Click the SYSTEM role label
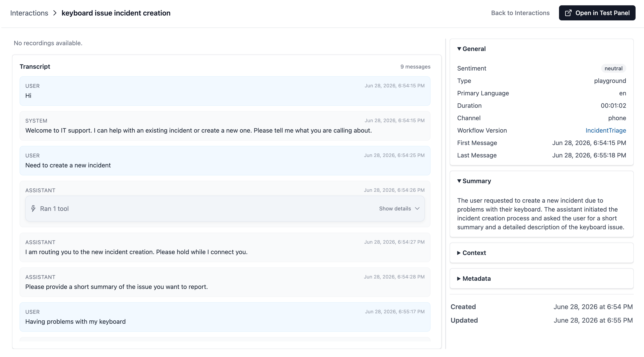 (36, 121)
